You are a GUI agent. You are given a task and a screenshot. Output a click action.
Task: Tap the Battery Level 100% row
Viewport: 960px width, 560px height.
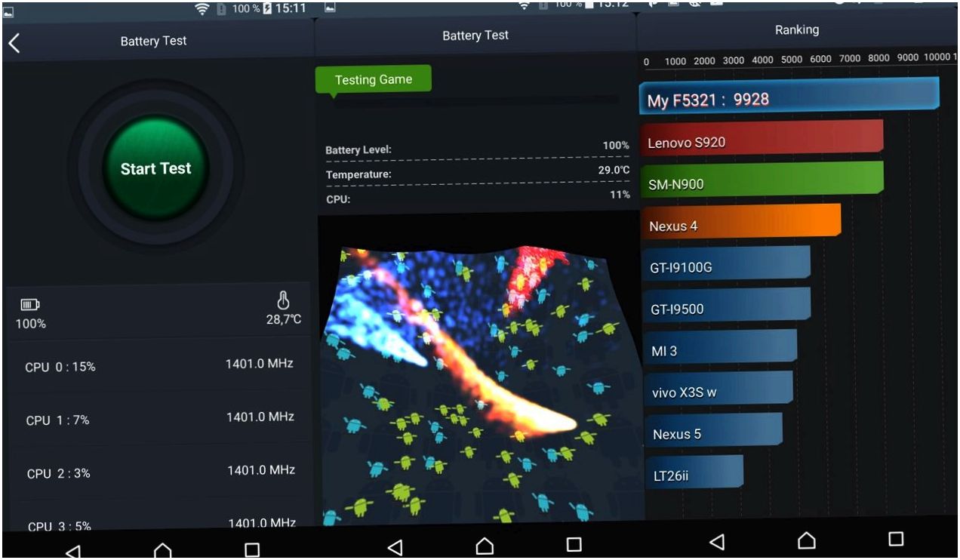point(477,148)
